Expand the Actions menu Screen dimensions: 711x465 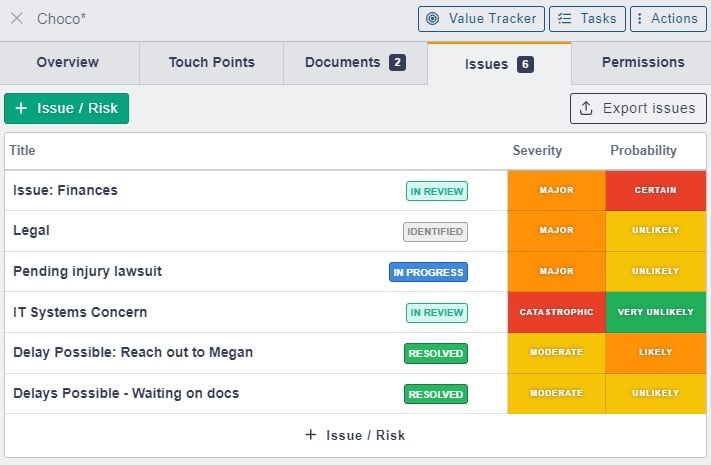tap(667, 19)
